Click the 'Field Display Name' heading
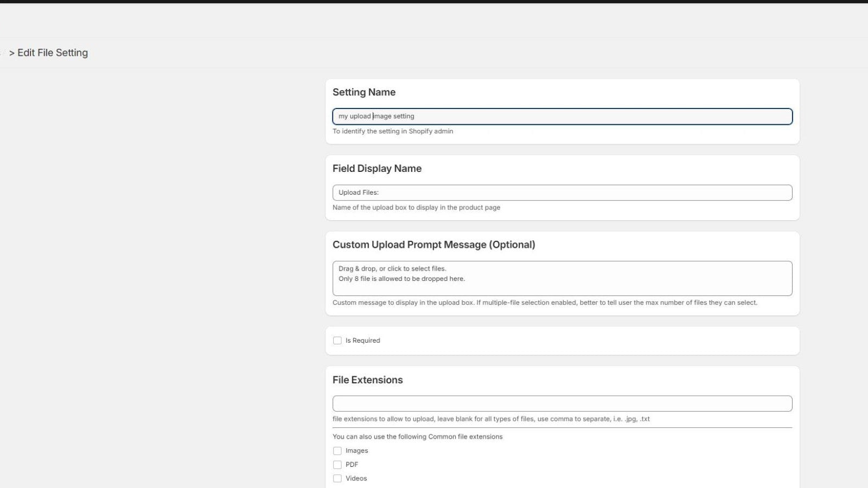 coord(377,169)
